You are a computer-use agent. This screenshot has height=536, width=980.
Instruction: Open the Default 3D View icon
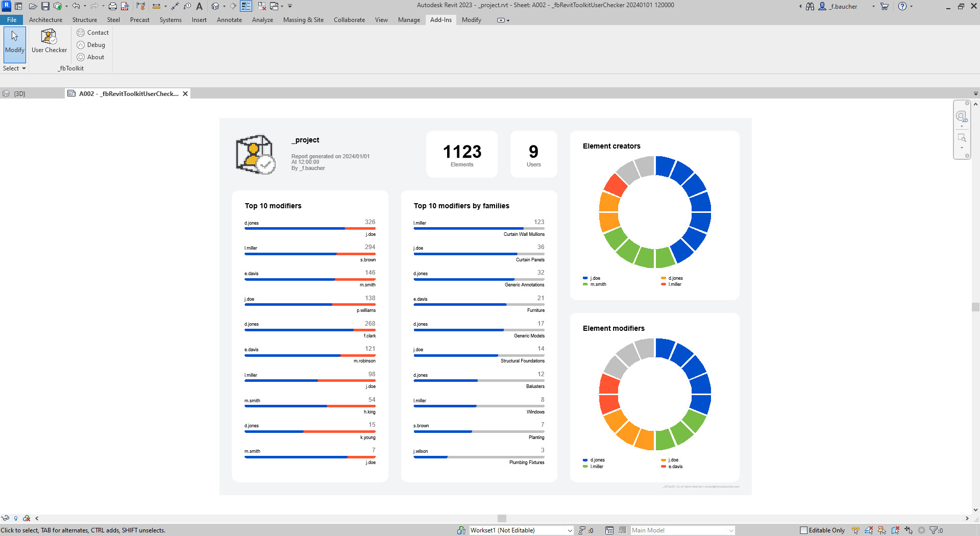tap(215, 6)
